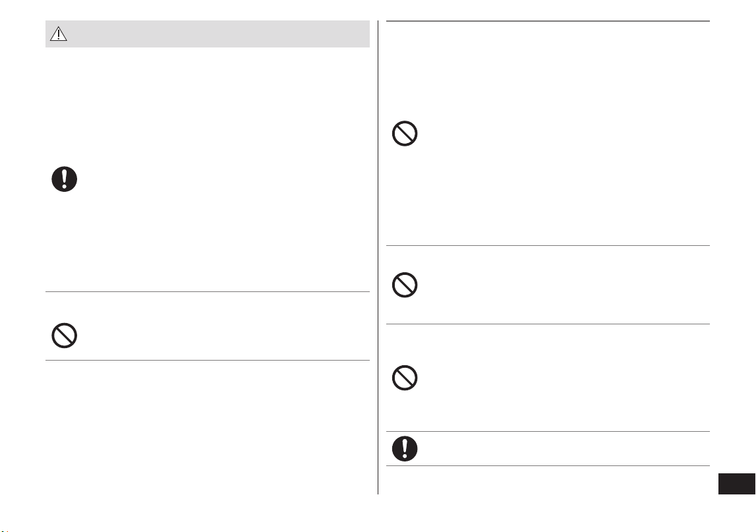The image size is (756, 532).
Task: Click the vertical divider between the two columns
Action: tap(378, 257)
